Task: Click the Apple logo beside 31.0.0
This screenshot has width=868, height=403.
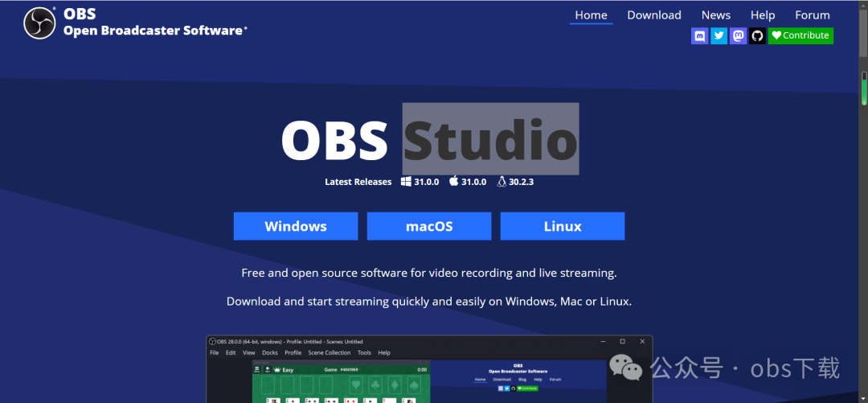Action: pos(453,182)
